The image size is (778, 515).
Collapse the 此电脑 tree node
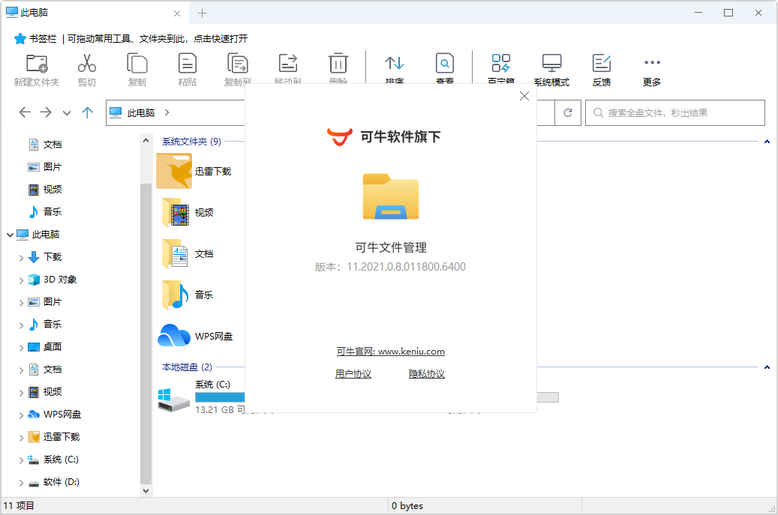11,235
